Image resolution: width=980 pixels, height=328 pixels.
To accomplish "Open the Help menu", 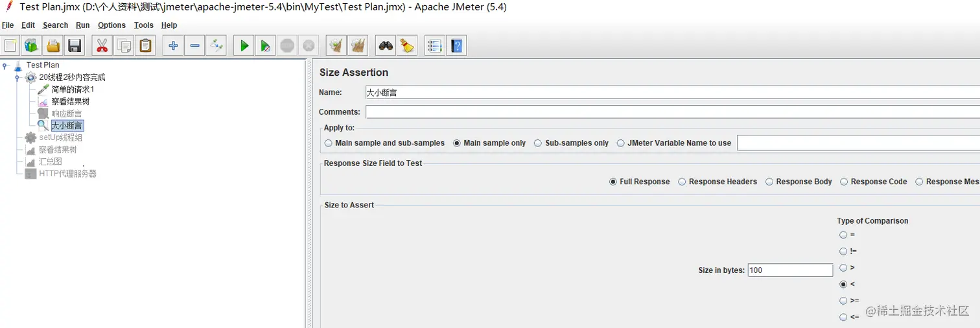I will 169,25.
